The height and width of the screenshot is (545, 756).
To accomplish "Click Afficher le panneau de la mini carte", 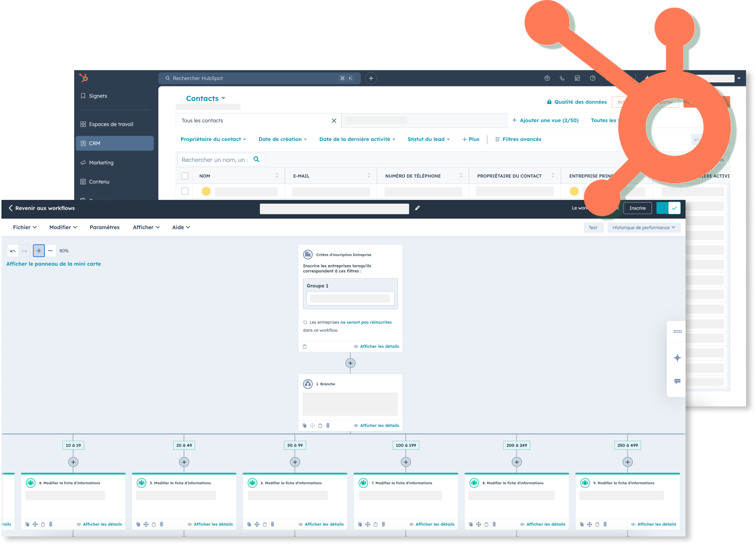I will (53, 264).
